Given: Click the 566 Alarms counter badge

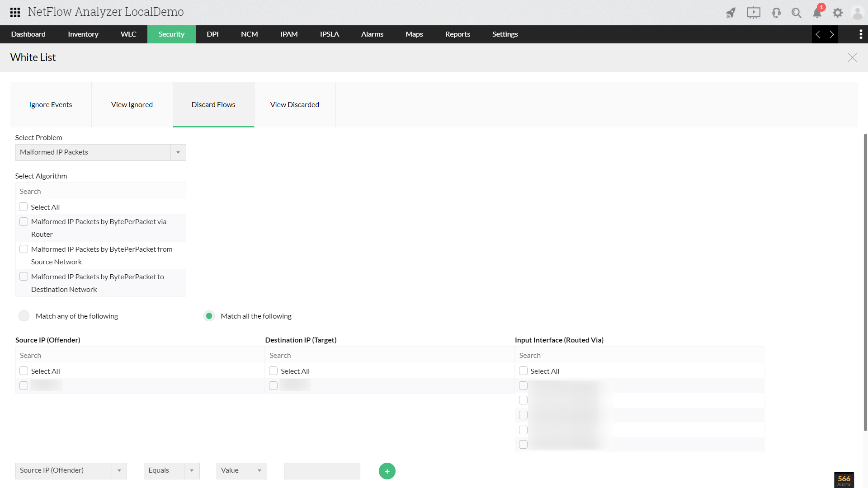Looking at the screenshot, I should (x=844, y=480).
